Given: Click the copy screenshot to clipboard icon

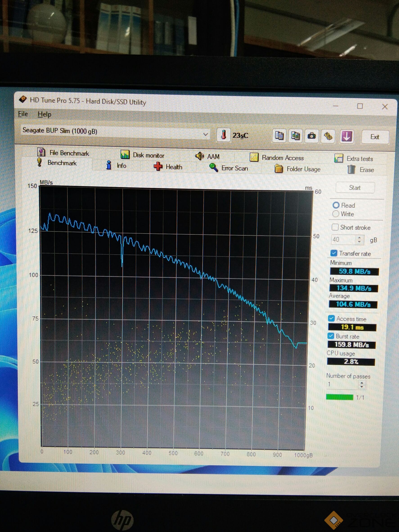Looking at the screenshot, I should 295,136.
